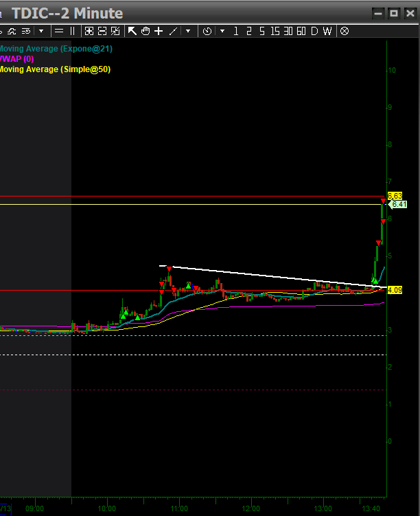Close the TDIC chart window
The width and height of the screenshot is (420, 516).
(x=410, y=14)
